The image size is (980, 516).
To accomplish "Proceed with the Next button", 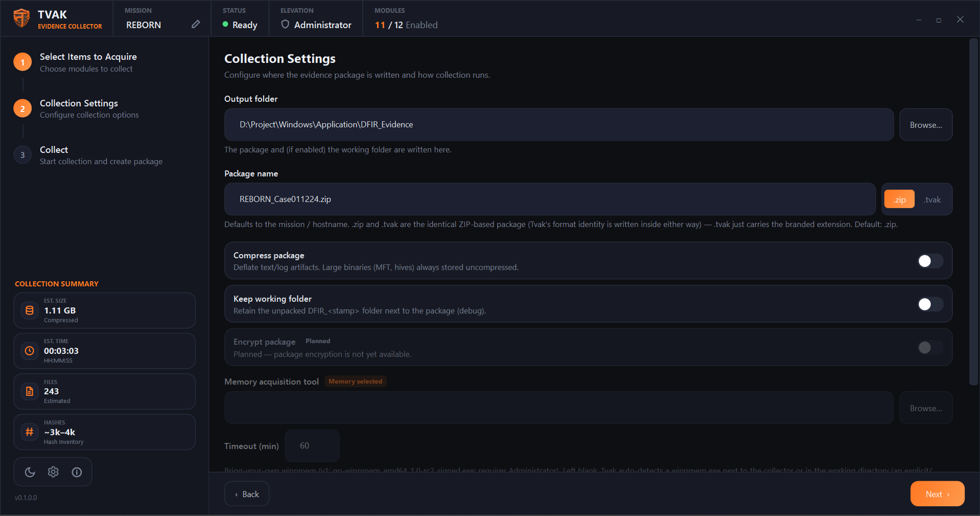I will click(x=938, y=494).
